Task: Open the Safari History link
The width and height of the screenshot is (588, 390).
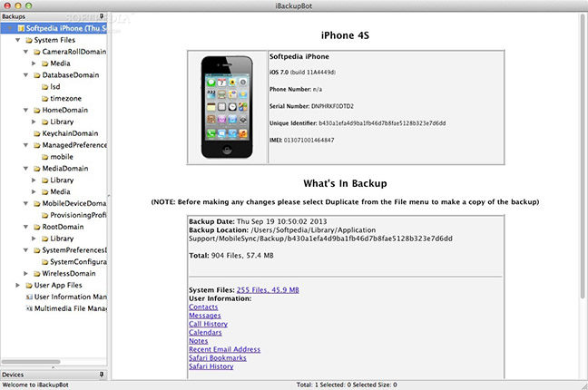Action: [211, 366]
